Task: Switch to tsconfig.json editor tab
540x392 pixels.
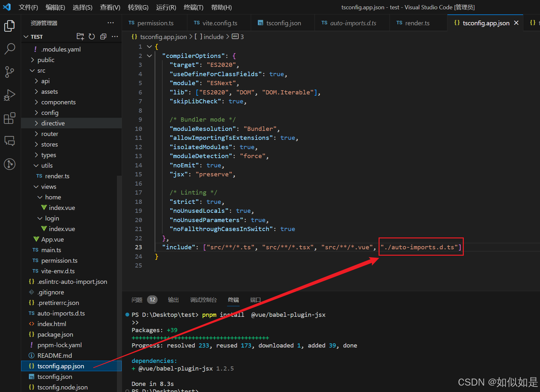Action: tap(283, 23)
